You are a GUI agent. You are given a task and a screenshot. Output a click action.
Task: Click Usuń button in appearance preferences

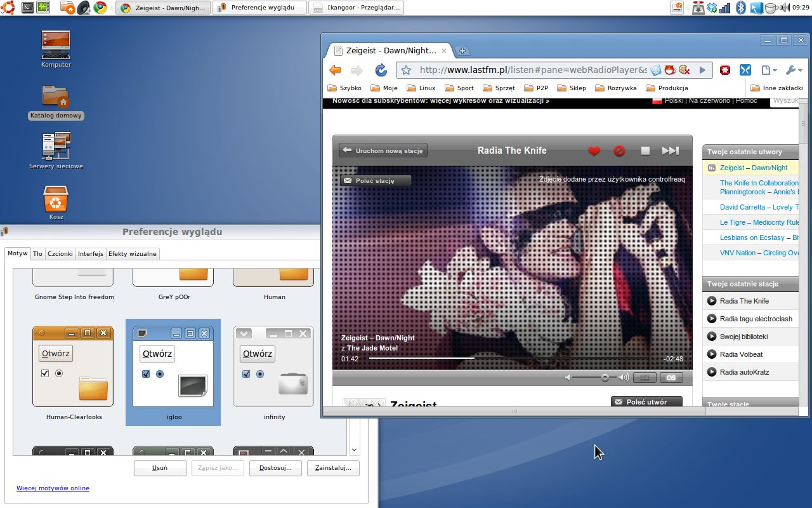[x=160, y=468]
